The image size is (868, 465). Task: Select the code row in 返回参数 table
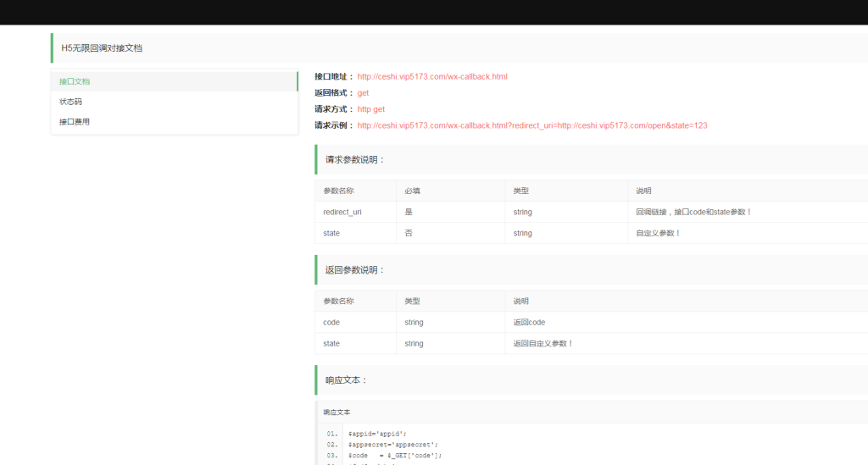331,323
